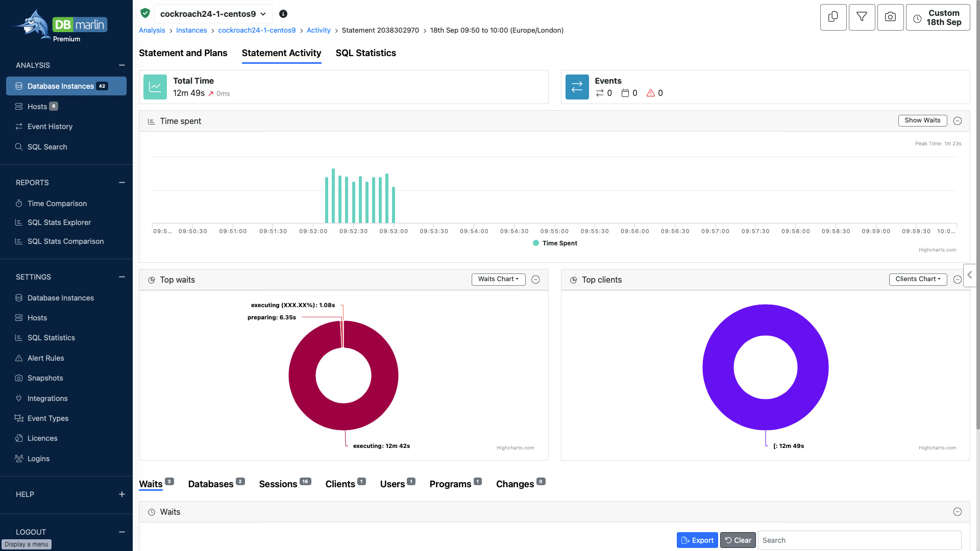Click the purple Top clients donut

tap(766, 415)
